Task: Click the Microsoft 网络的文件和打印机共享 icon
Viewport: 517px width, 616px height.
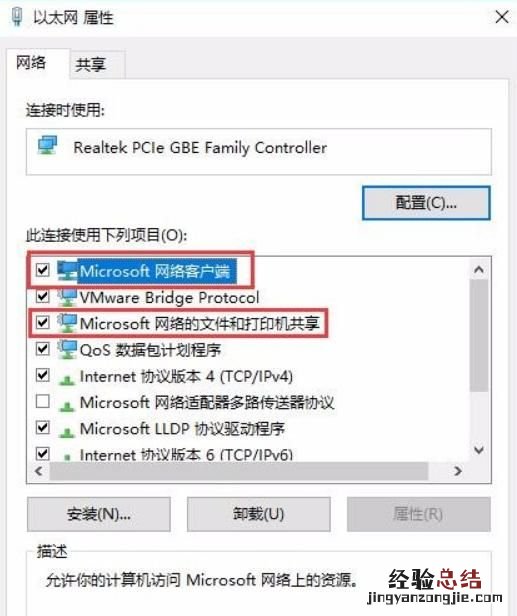Action: click(x=67, y=323)
